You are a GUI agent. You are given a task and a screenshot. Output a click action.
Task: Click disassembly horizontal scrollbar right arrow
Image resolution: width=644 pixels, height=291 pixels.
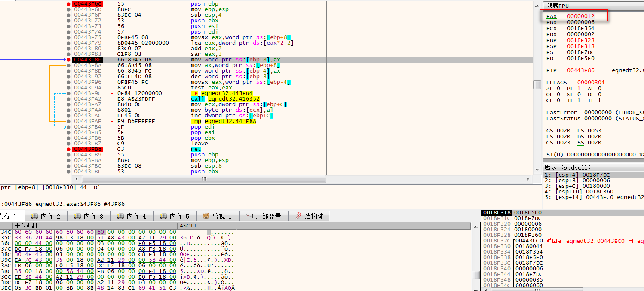(529, 179)
